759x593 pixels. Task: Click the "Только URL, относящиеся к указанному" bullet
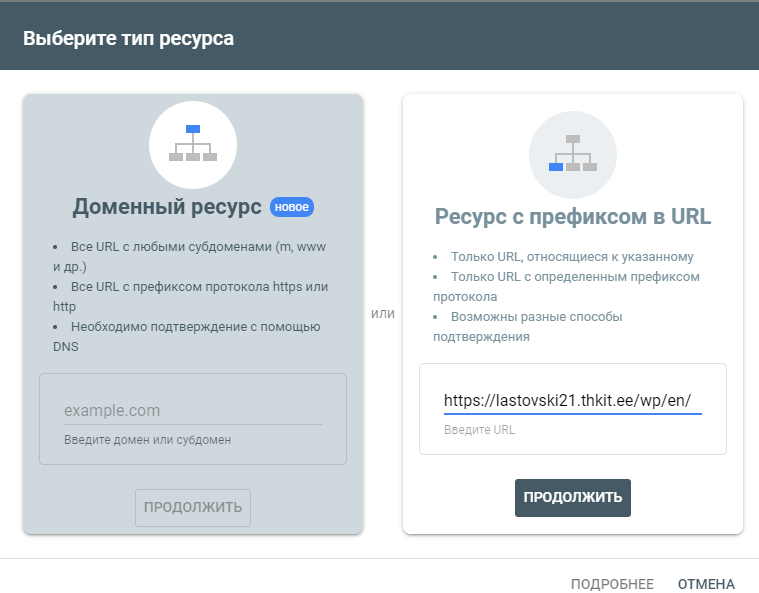571,256
